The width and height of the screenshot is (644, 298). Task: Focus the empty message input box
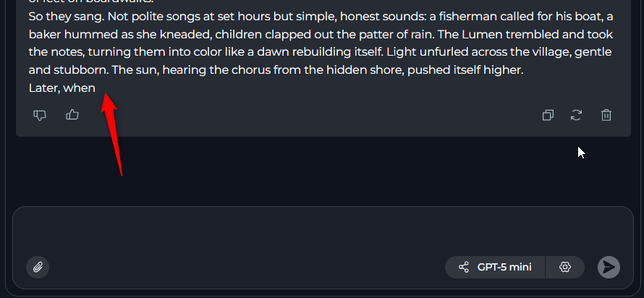point(322,231)
